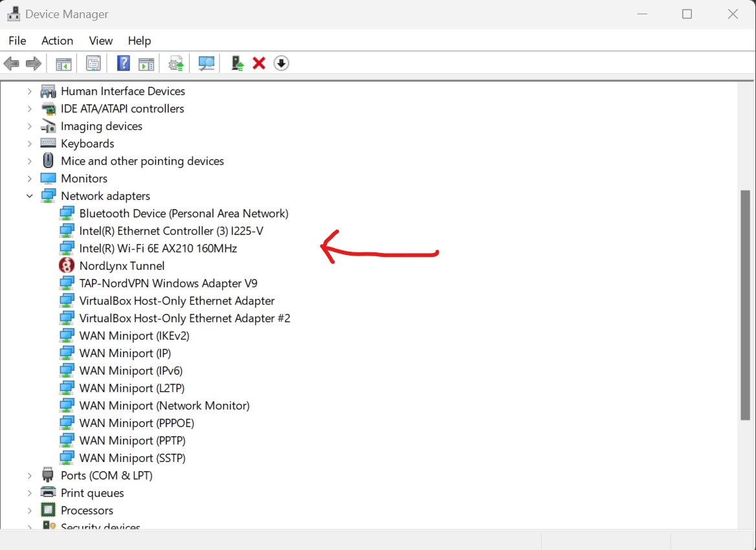Select the IDE ATA/ATAPI controllers label
Viewport: 756px width, 550px height.
122,109
